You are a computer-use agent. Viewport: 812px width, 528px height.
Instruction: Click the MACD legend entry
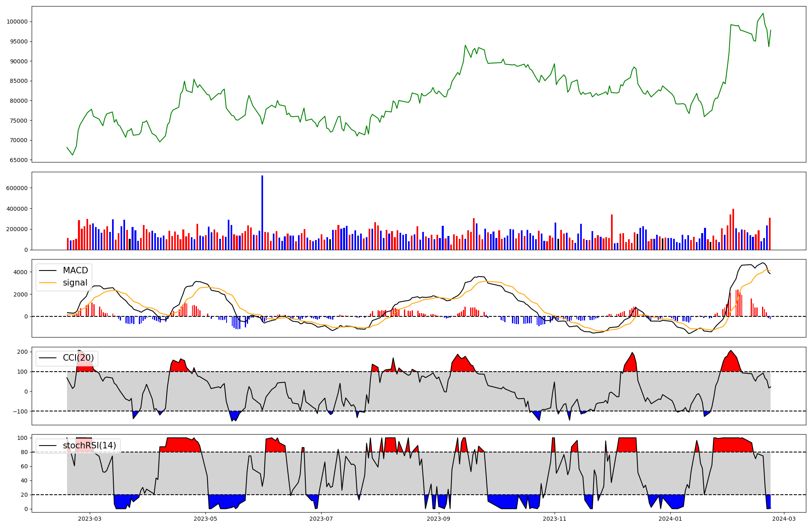click(x=75, y=270)
